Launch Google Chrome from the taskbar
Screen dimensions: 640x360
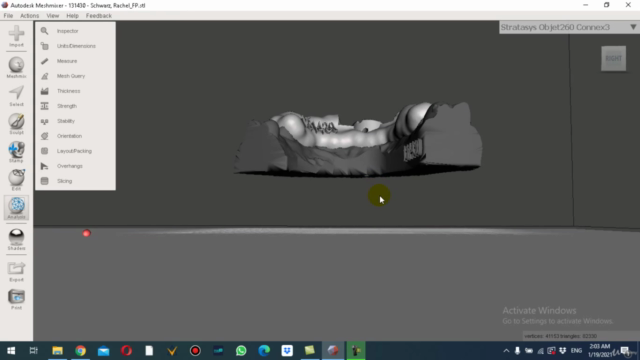coord(80,351)
